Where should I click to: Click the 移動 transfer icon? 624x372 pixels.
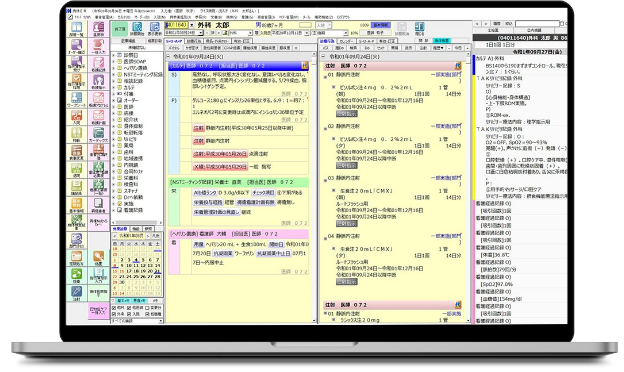click(76, 134)
